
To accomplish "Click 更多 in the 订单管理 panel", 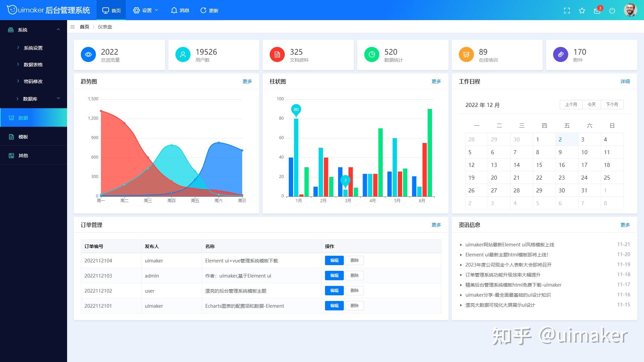I will click(x=436, y=225).
